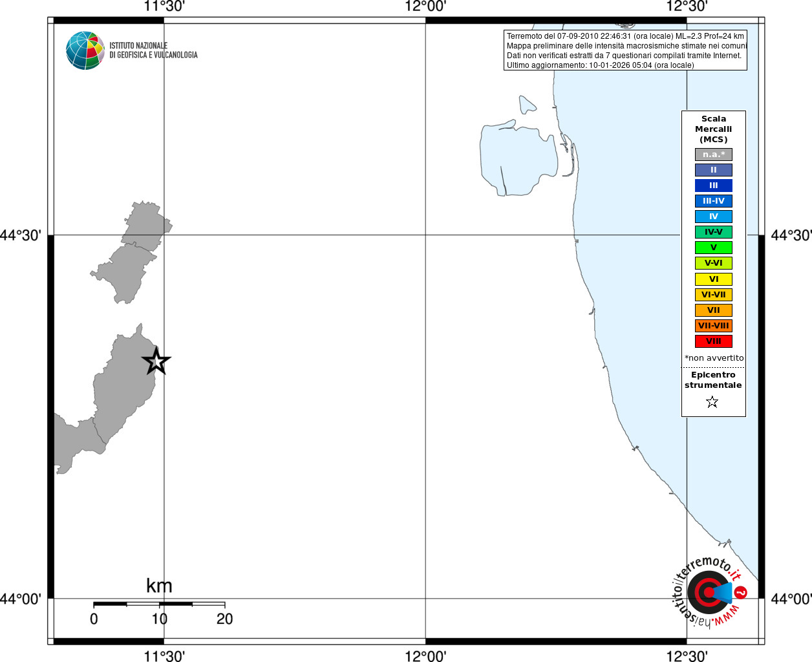
Task: Click the right 44°30' latitude label
Action: [791, 235]
